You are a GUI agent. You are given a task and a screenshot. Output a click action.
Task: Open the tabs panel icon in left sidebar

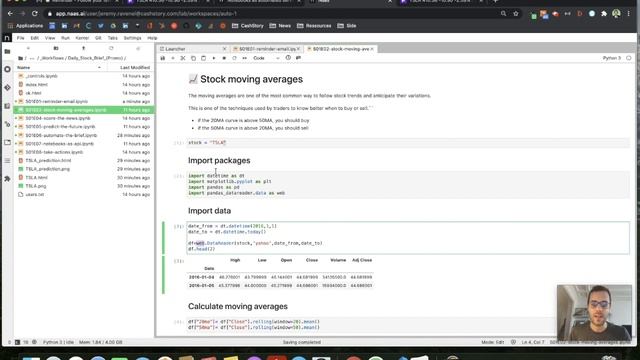(x=7, y=142)
